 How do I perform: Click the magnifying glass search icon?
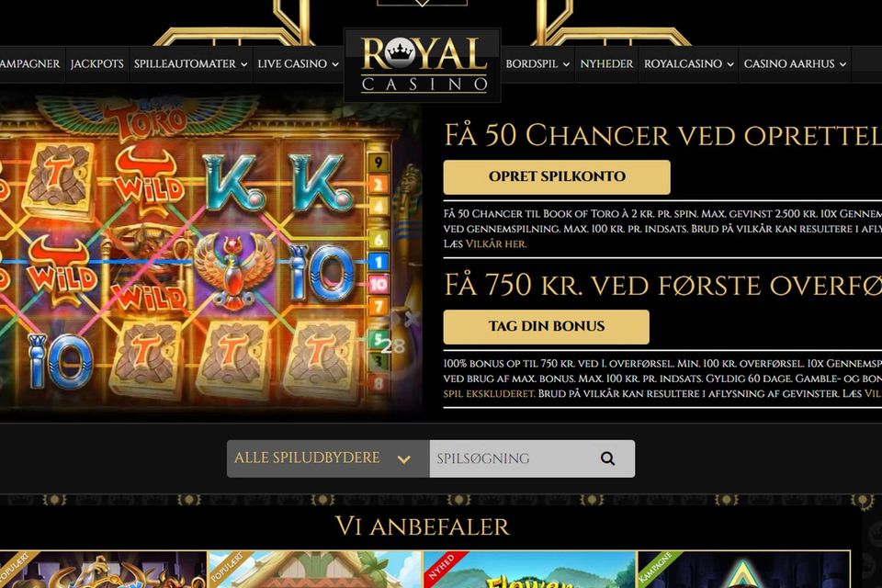click(607, 458)
